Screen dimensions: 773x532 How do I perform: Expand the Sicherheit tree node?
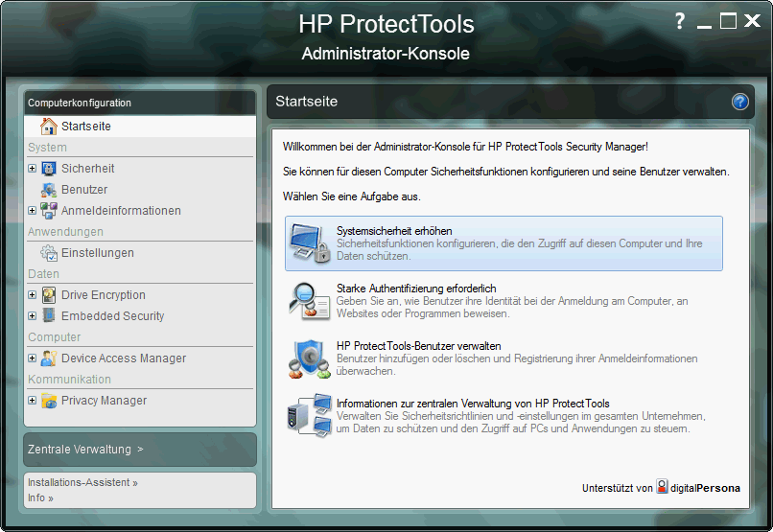coord(32,169)
